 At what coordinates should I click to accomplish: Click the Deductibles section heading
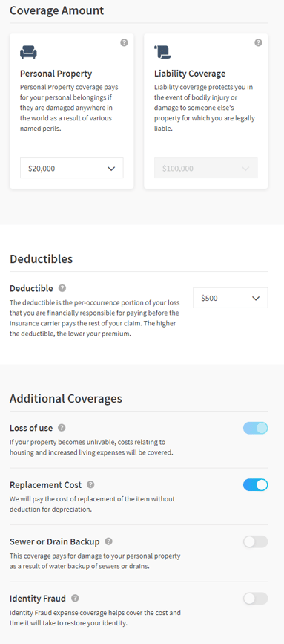point(41,258)
